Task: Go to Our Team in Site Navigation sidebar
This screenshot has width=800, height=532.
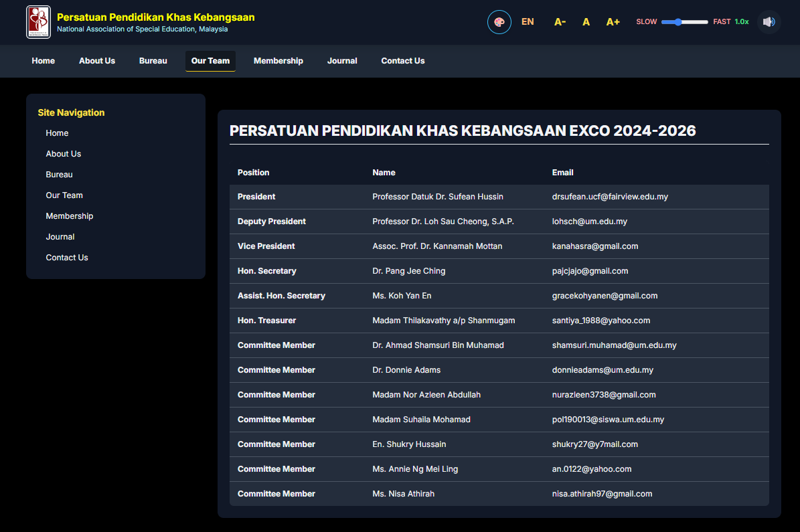Action: [x=64, y=195]
